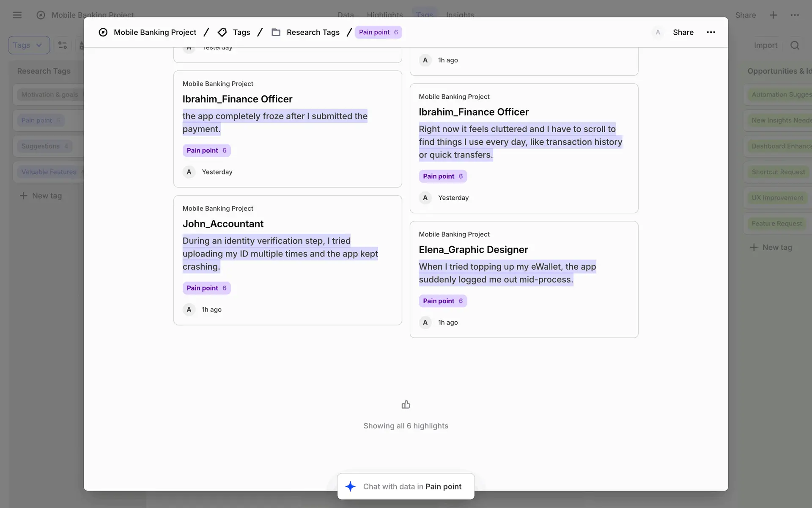Click the tag icon in the breadcrumb
Screen dimensions: 812x508
click(222, 32)
